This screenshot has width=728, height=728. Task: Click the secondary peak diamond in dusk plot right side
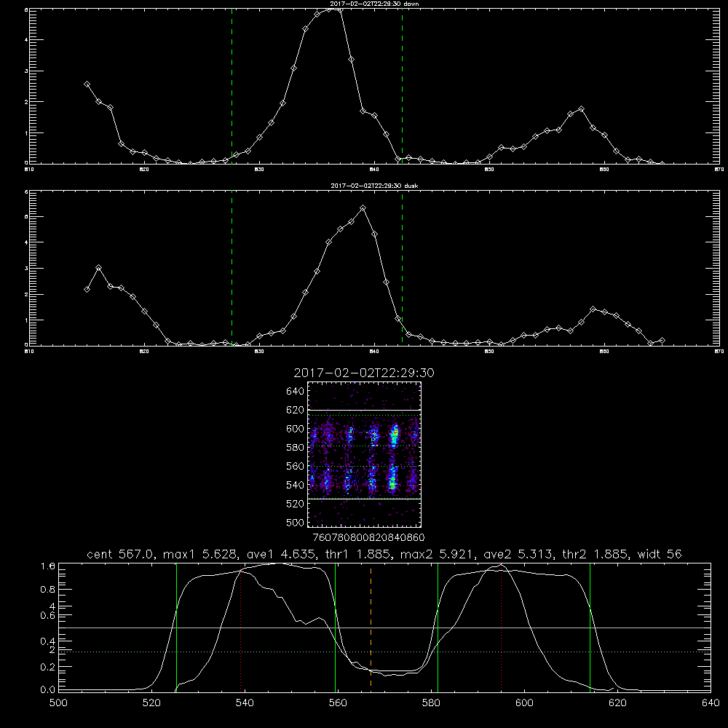pos(593,309)
